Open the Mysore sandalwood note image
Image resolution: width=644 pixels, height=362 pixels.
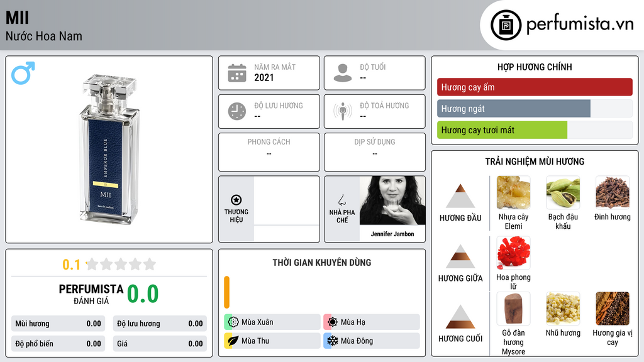point(513,309)
